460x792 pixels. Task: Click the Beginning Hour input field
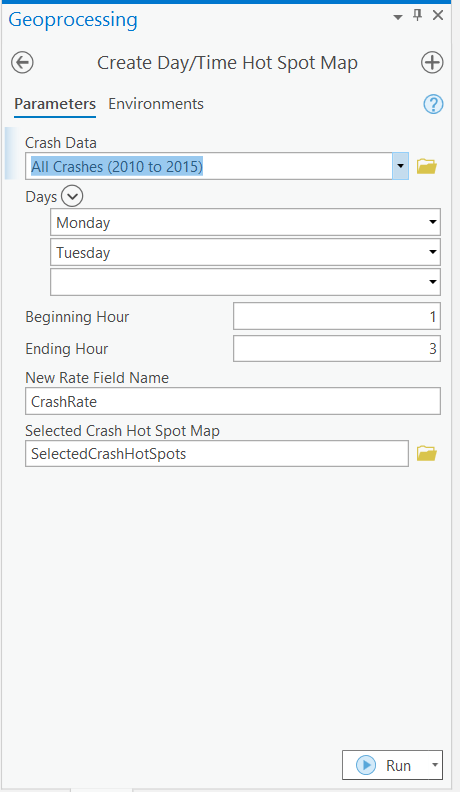click(x=337, y=316)
